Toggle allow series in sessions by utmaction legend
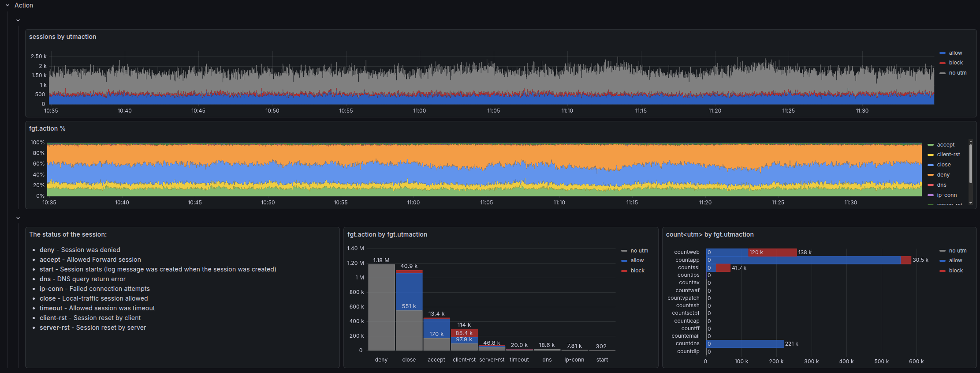Viewport: 980px width, 373px height. (x=955, y=53)
